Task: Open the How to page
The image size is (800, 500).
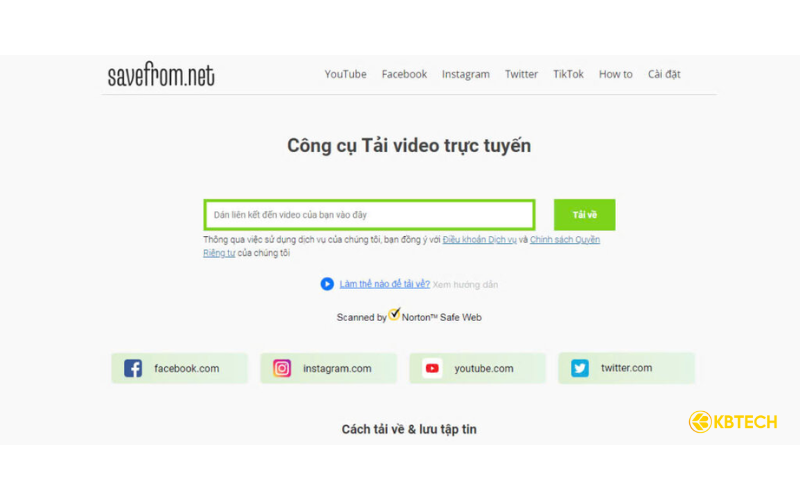Action: (615, 74)
